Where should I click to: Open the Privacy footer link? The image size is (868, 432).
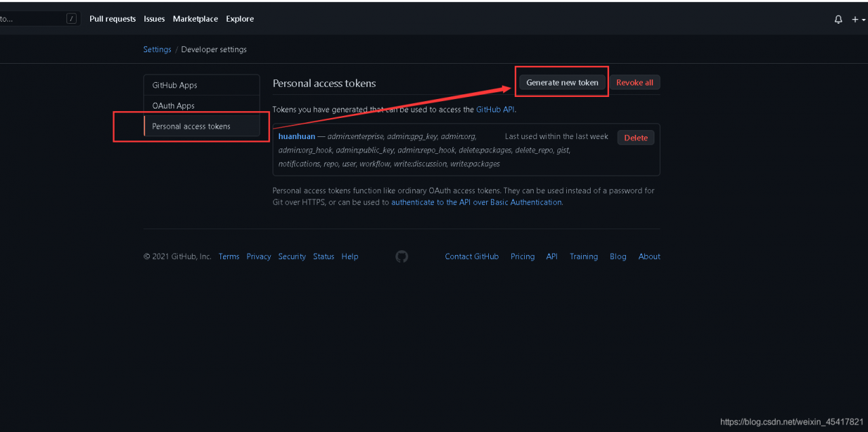tap(258, 256)
